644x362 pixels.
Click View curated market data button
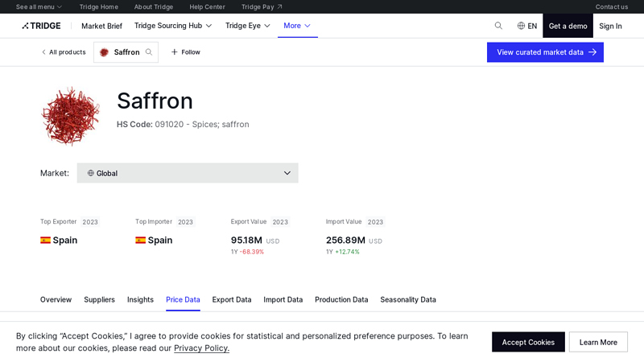(x=545, y=52)
